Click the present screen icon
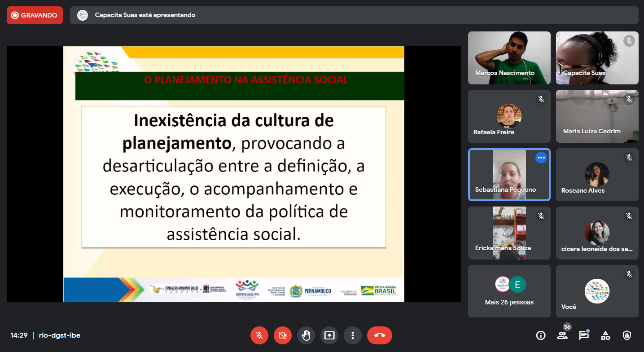Image resolution: width=644 pixels, height=352 pixels. tap(329, 335)
